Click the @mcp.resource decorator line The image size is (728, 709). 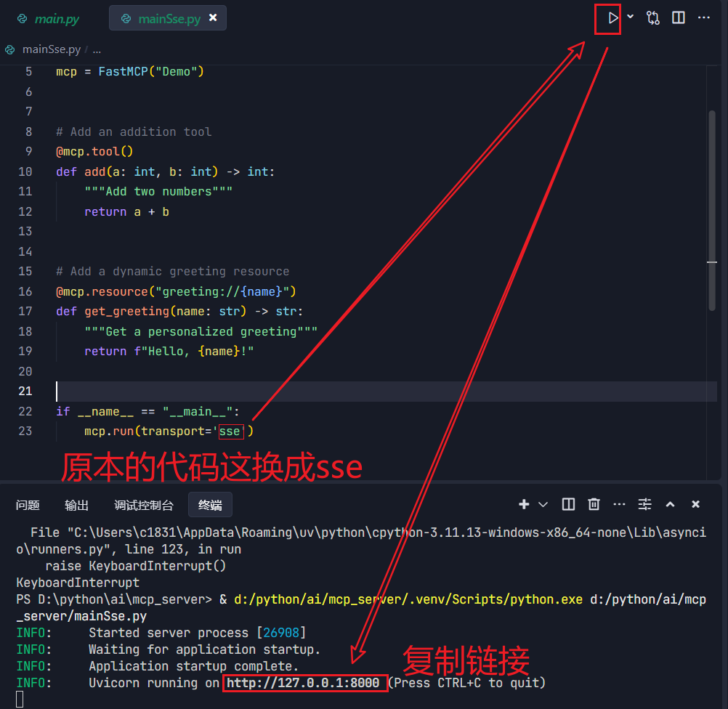click(176, 291)
